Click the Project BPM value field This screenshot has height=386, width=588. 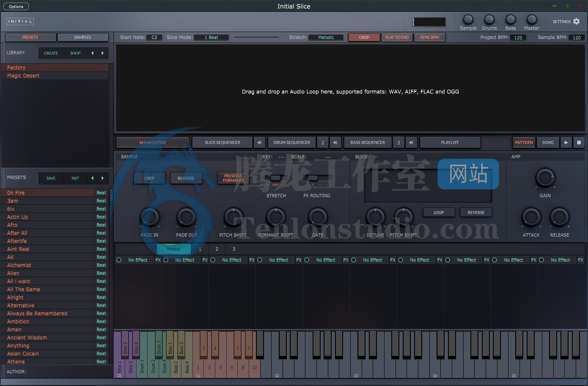tap(518, 37)
